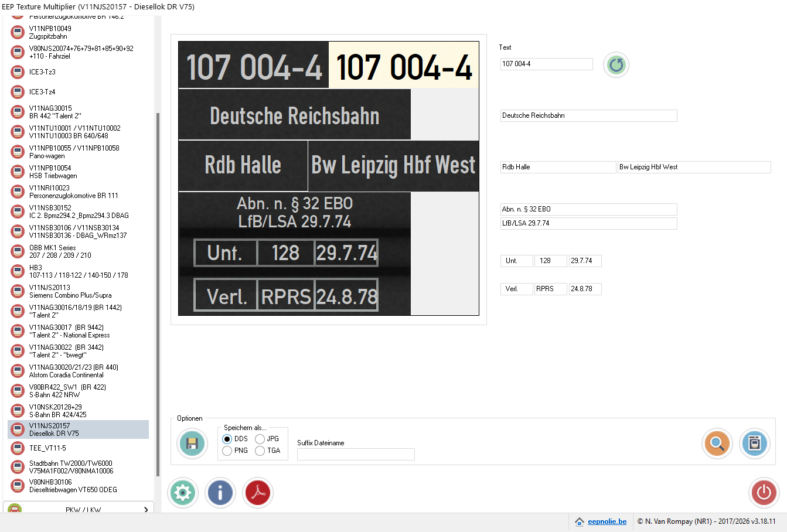Click the icon beside Diesellok DR V75
787x532 pixels.
click(x=18, y=429)
